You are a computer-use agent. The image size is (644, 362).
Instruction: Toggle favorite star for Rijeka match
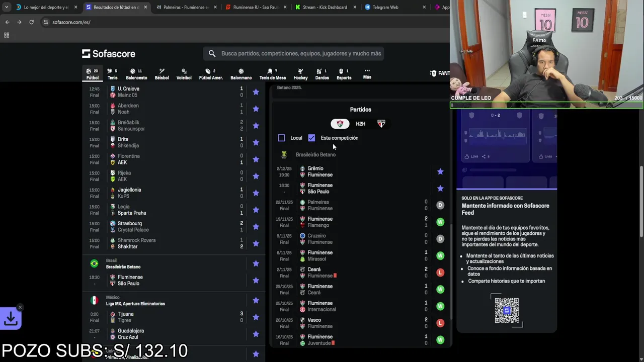256,176
